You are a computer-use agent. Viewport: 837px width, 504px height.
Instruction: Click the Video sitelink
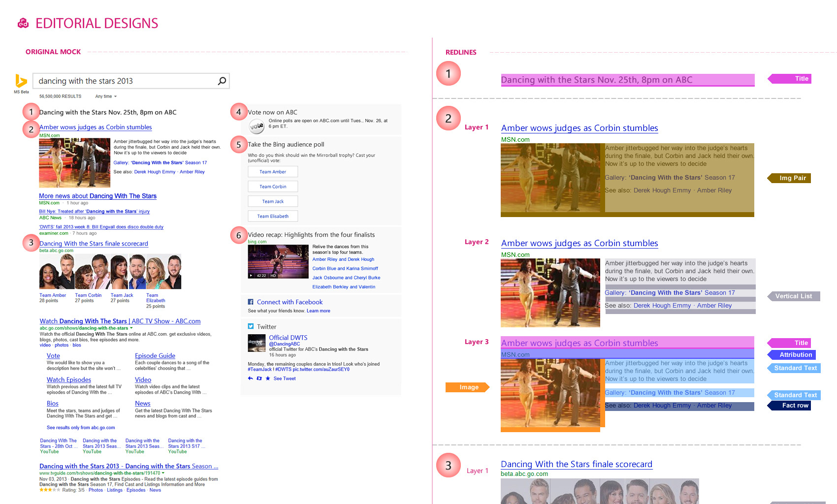143,380
